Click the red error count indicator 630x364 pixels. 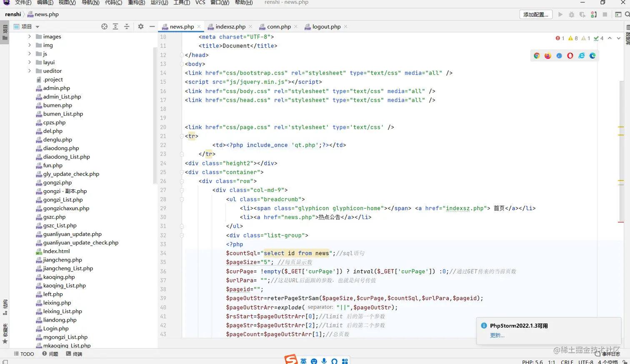pyautogui.click(x=560, y=38)
